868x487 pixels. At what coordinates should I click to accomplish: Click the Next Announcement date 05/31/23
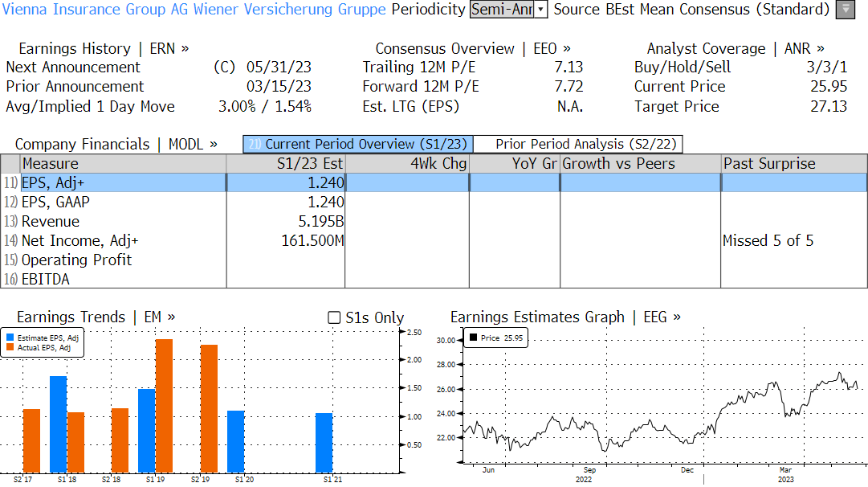(279, 68)
